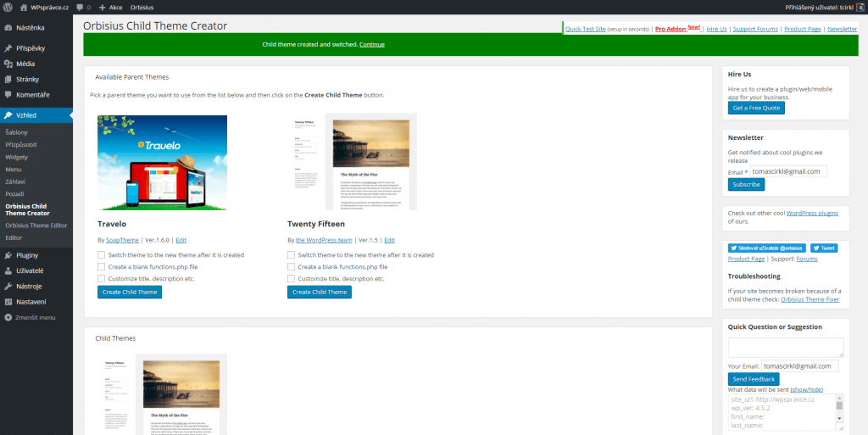Open Editor submenu item under Vzhled
The width and height of the screenshot is (868, 435).
(14, 237)
